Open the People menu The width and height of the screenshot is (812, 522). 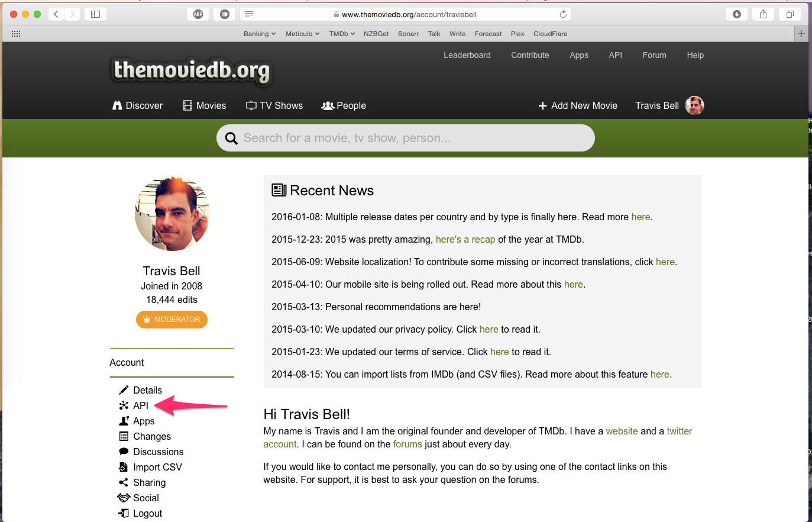[344, 105]
